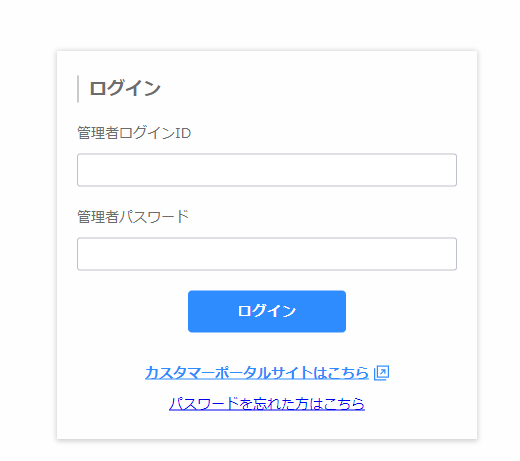Focus the 管理者ログインID input field
Screen dimensions: 520x461
pyautogui.click(x=267, y=170)
